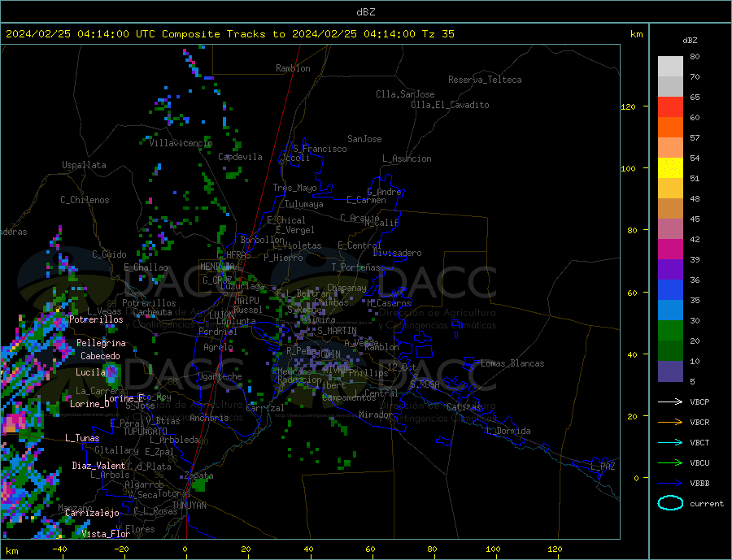Click the Uspallata map label
The image size is (732, 560).
(84, 165)
